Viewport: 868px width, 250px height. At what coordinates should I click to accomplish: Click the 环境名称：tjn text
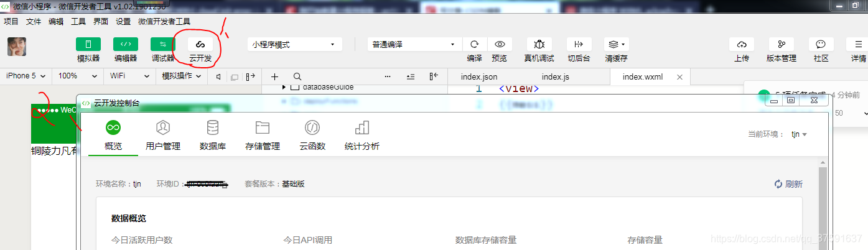pyautogui.click(x=119, y=184)
